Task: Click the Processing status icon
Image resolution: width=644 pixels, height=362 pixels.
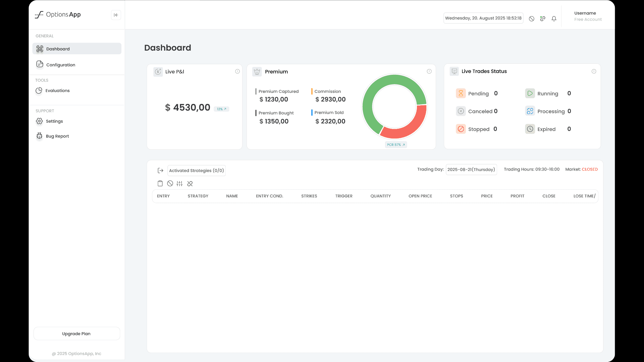Action: point(530,111)
